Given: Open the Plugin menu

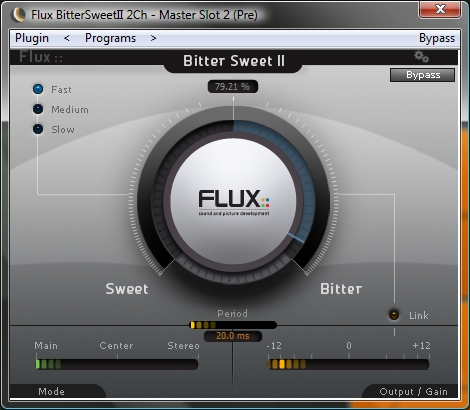Looking at the screenshot, I should (x=32, y=38).
